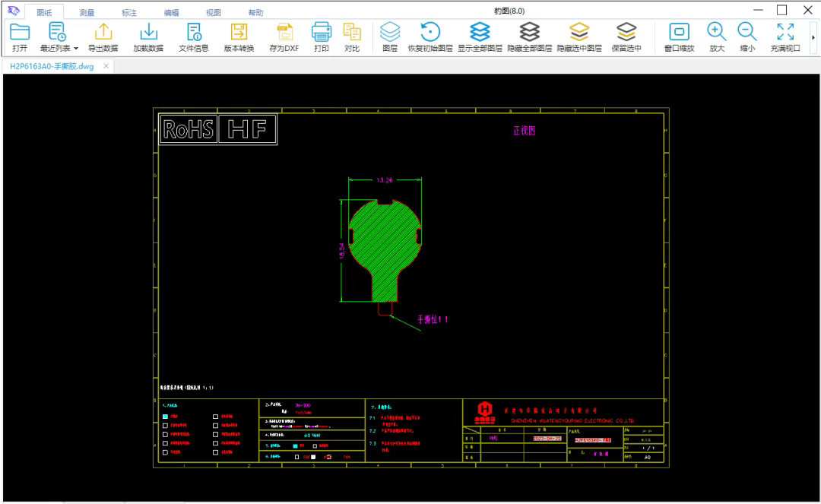Click 隐藏选中图层 to hide selected layer

pos(579,37)
